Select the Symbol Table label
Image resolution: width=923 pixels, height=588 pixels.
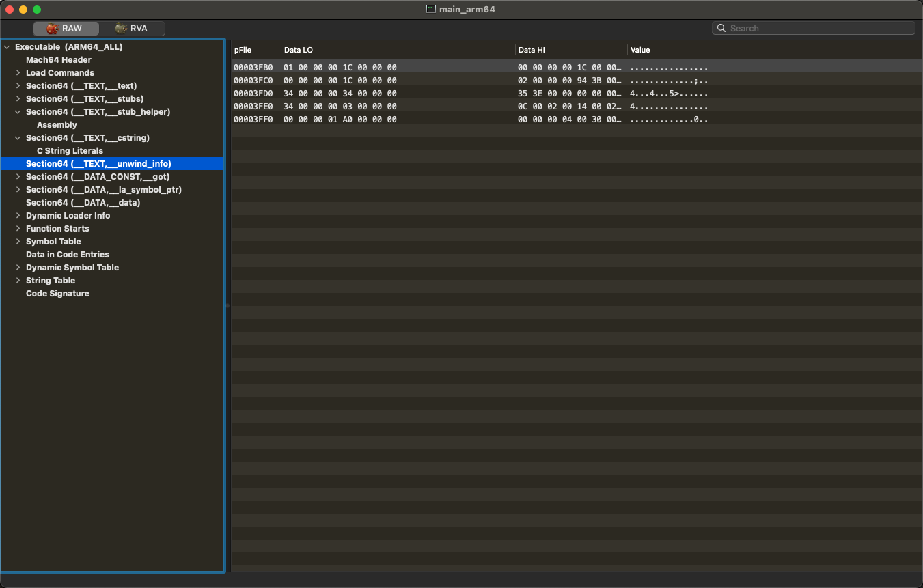[x=53, y=242]
